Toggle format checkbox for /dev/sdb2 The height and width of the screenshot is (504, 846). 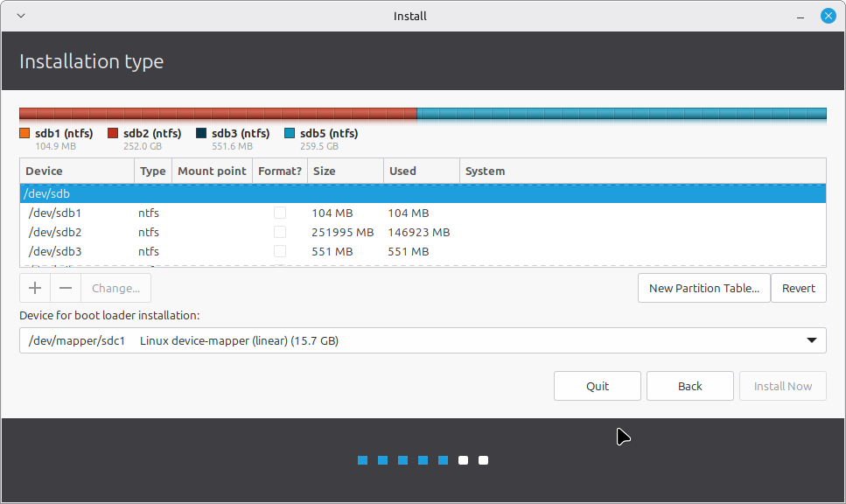coord(280,232)
